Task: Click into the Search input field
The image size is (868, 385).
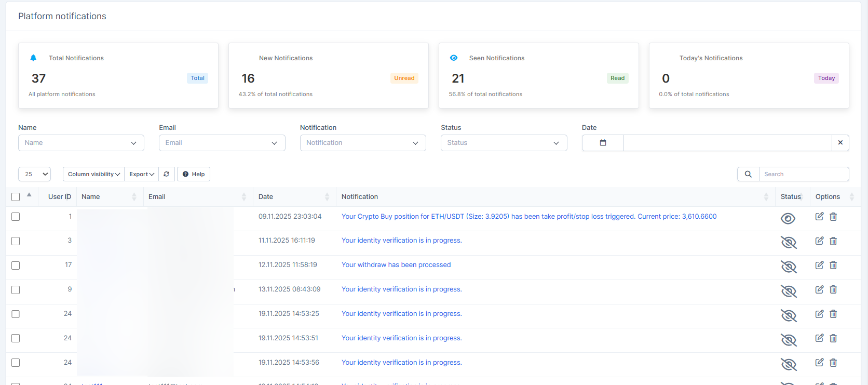Action: (x=803, y=174)
